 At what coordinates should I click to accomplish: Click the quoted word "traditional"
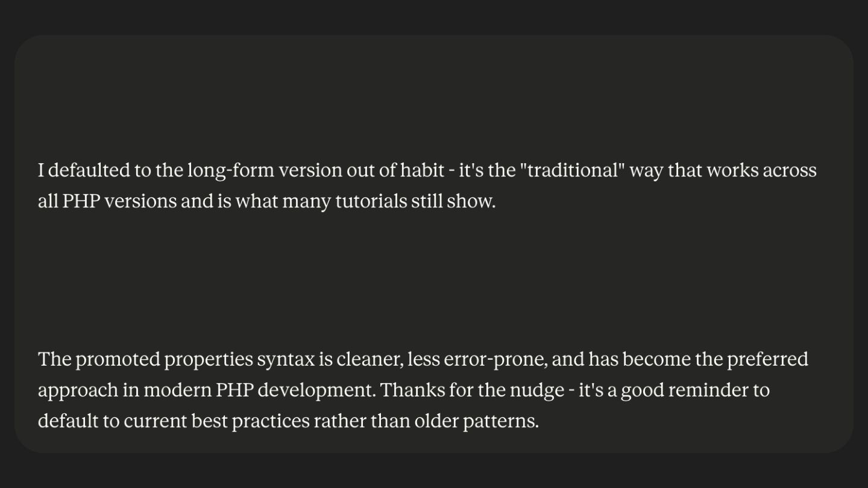coord(573,170)
